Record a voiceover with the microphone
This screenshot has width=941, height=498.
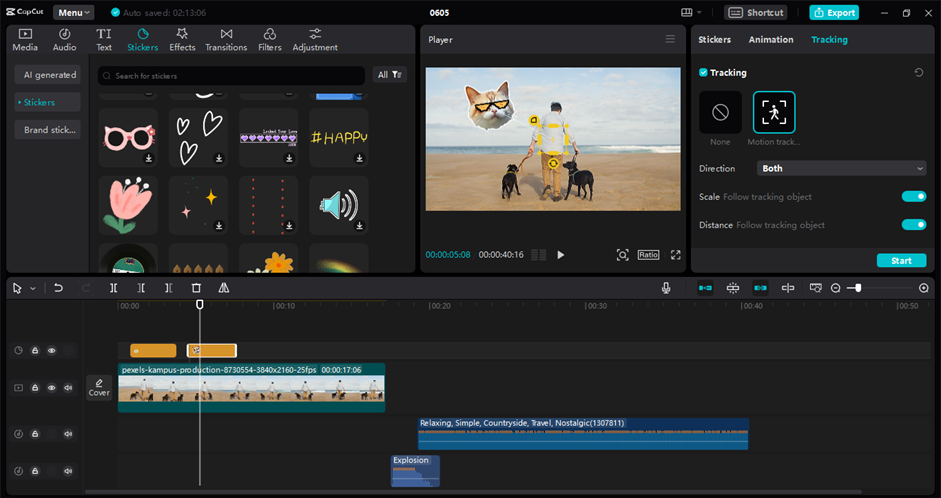[x=666, y=288]
